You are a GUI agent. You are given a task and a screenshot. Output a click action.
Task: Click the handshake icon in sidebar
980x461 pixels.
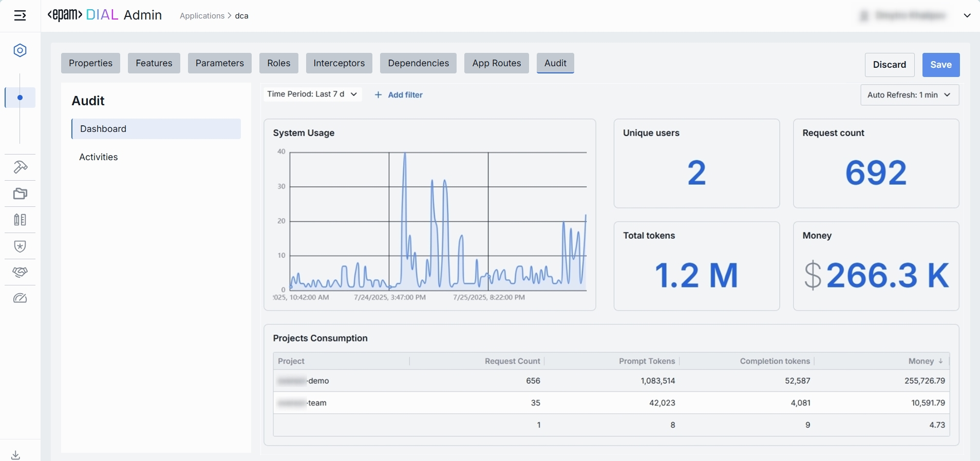tap(20, 272)
